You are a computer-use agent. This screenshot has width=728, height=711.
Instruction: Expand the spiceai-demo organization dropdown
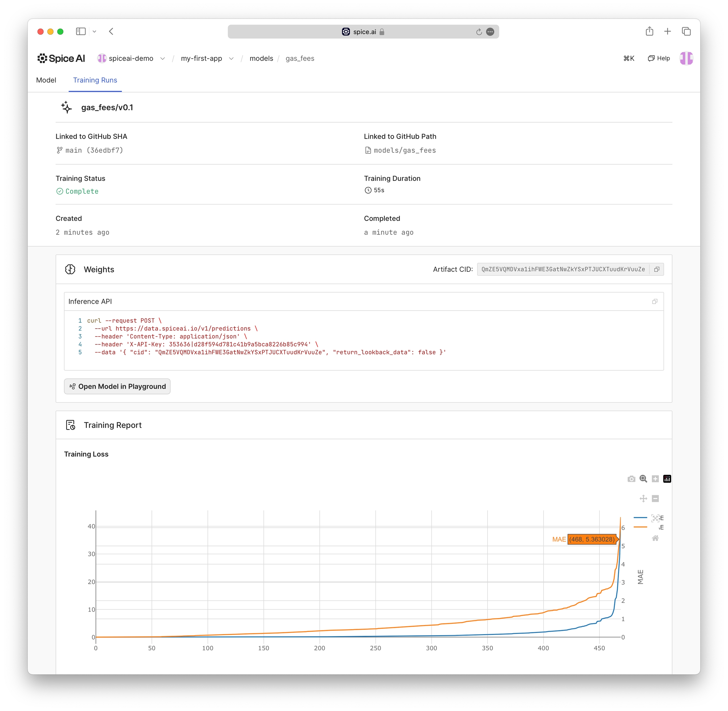pyautogui.click(x=162, y=59)
